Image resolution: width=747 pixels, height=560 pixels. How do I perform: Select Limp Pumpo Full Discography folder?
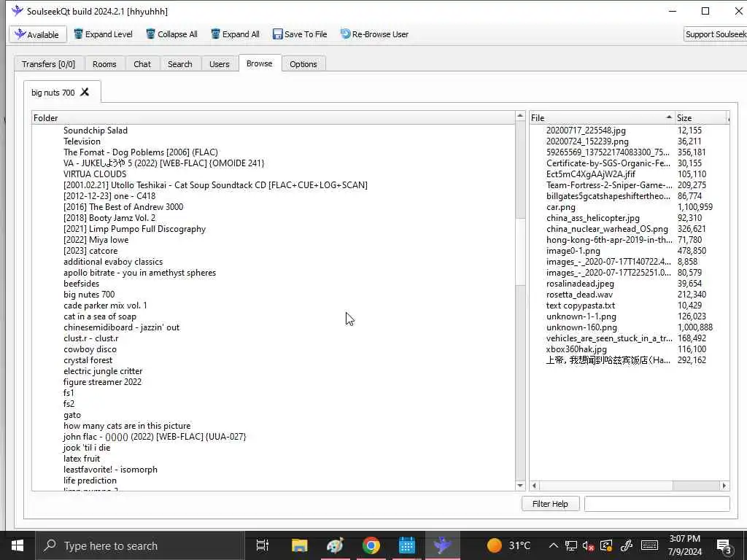click(x=135, y=228)
